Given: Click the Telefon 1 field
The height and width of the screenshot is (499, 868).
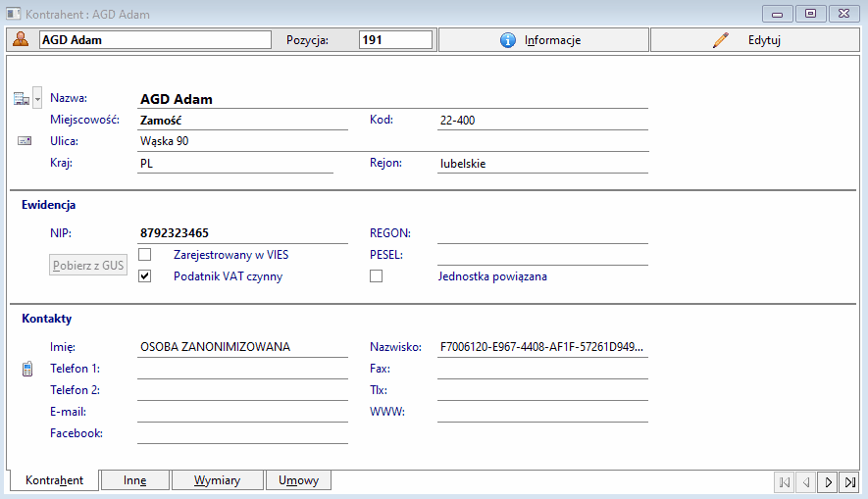Looking at the screenshot, I should click(x=242, y=369).
